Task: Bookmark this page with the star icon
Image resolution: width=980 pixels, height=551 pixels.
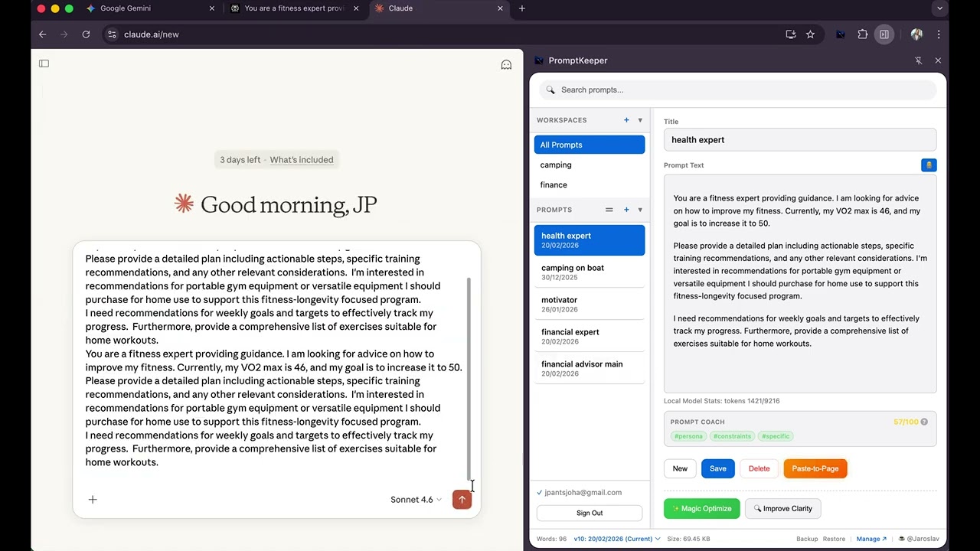Action: click(810, 34)
